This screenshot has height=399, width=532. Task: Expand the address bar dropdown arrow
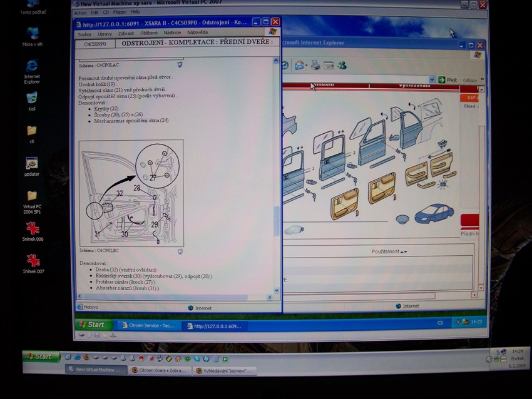[432, 80]
